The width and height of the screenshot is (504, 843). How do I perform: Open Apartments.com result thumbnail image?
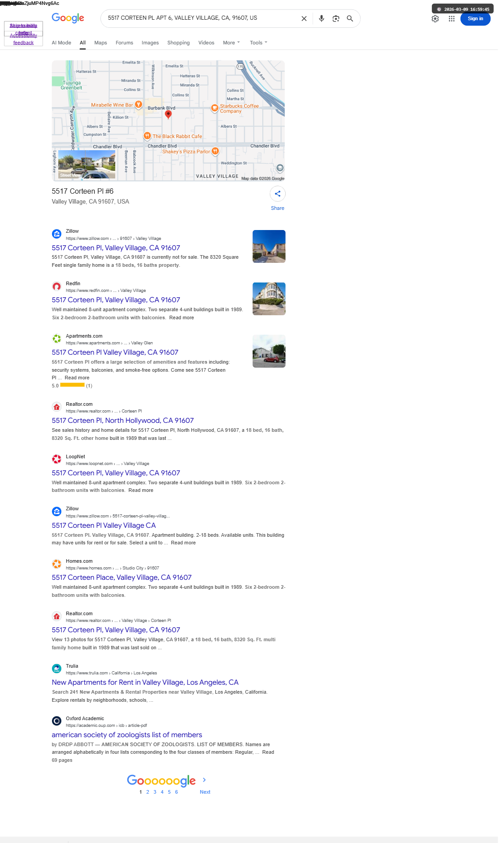pos(269,351)
